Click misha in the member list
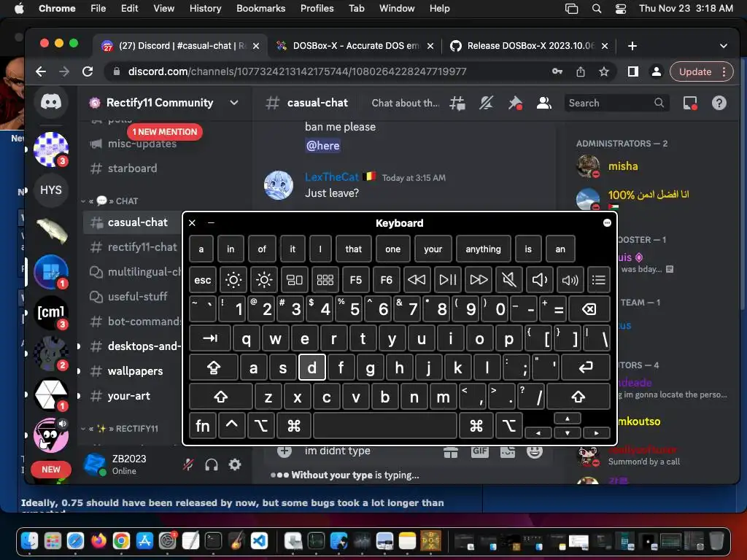The image size is (747, 560). (623, 166)
